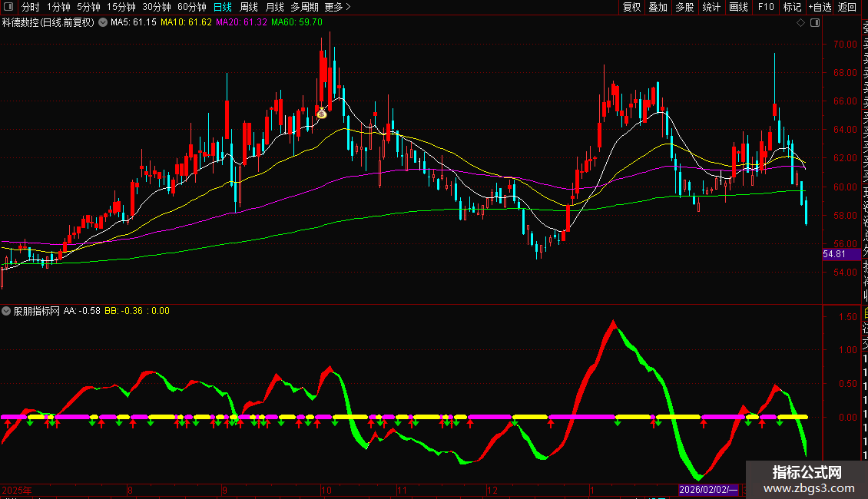Expand the 更多 periods menu

point(338,7)
